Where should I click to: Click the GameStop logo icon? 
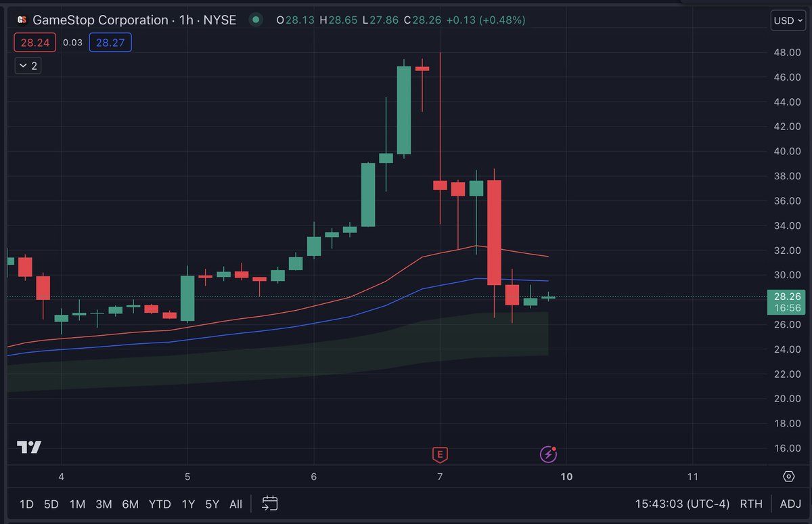pyautogui.click(x=22, y=20)
